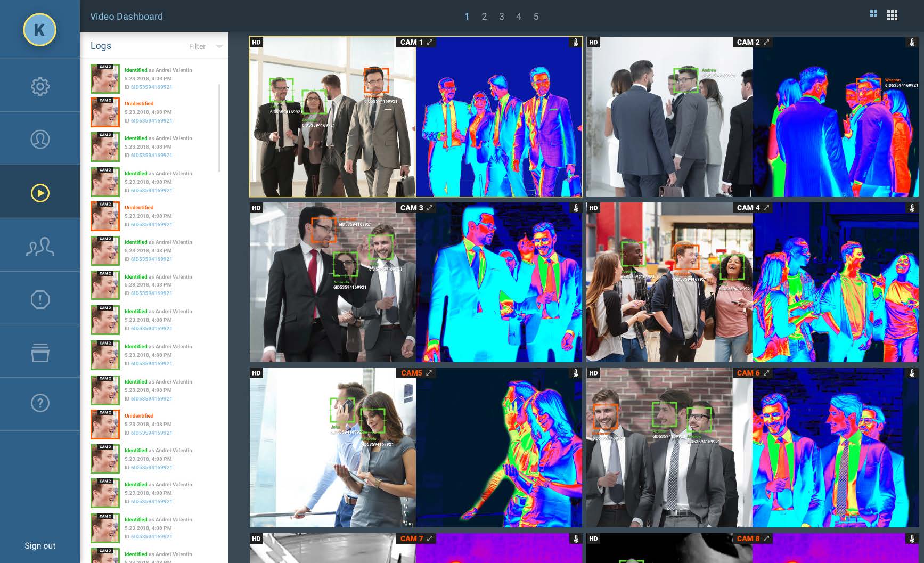This screenshot has height=563, width=924.
Task: Toggle thermal view on CAM5
Action: tap(576, 373)
